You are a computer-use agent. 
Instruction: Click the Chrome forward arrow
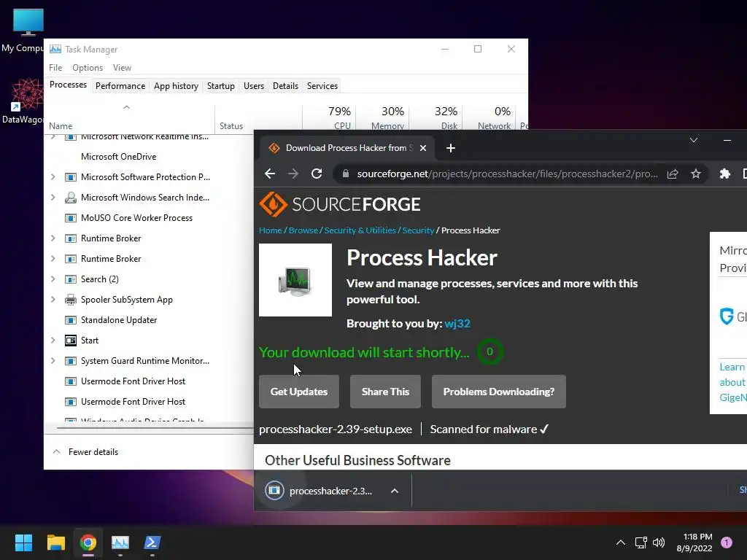[293, 174]
